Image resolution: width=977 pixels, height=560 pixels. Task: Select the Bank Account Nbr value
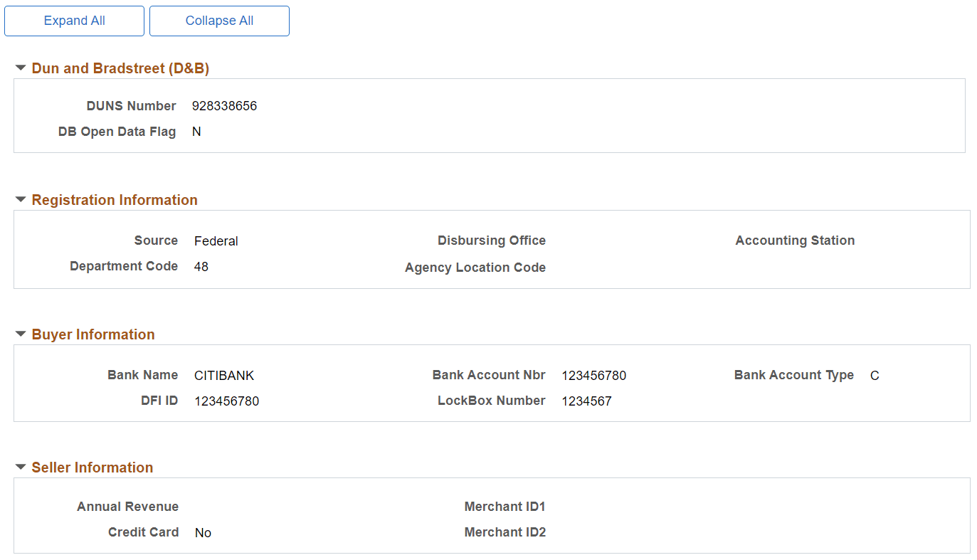tap(594, 375)
